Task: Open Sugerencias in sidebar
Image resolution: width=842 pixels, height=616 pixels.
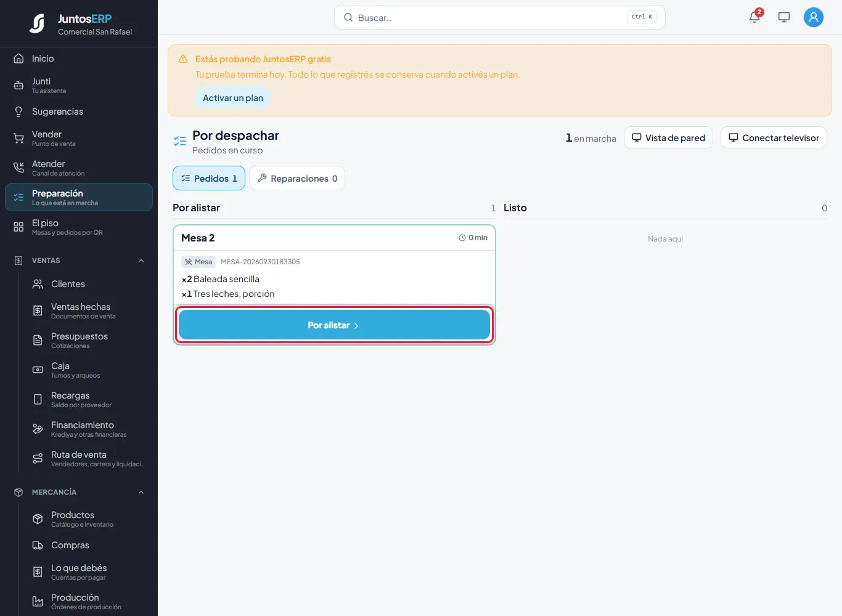Action: (x=79, y=111)
